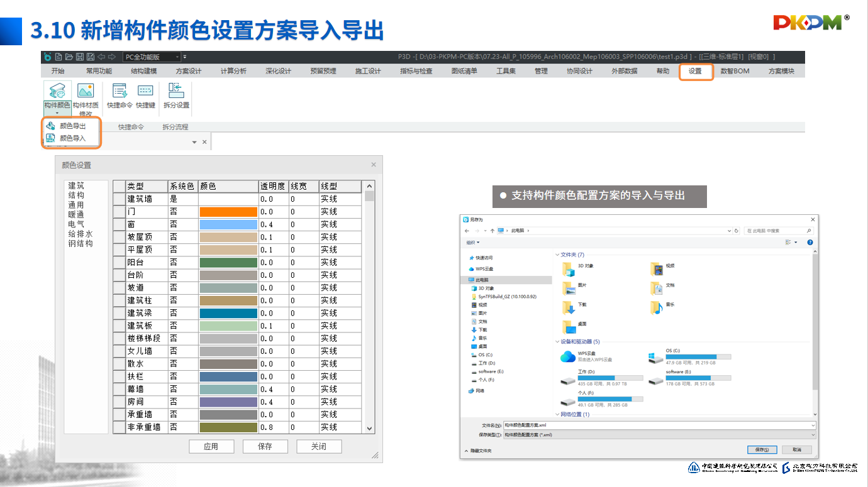Click 隐藏文件夹 to hide folders pane

coord(478,451)
